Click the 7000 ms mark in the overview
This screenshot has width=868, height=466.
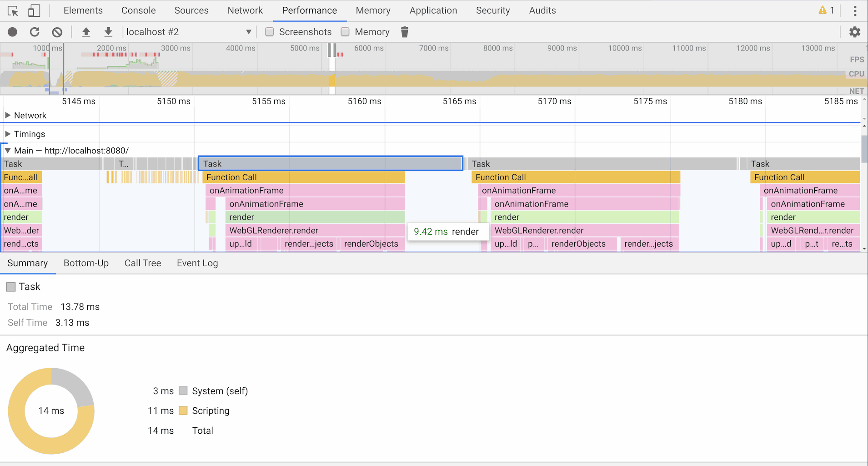pos(434,48)
